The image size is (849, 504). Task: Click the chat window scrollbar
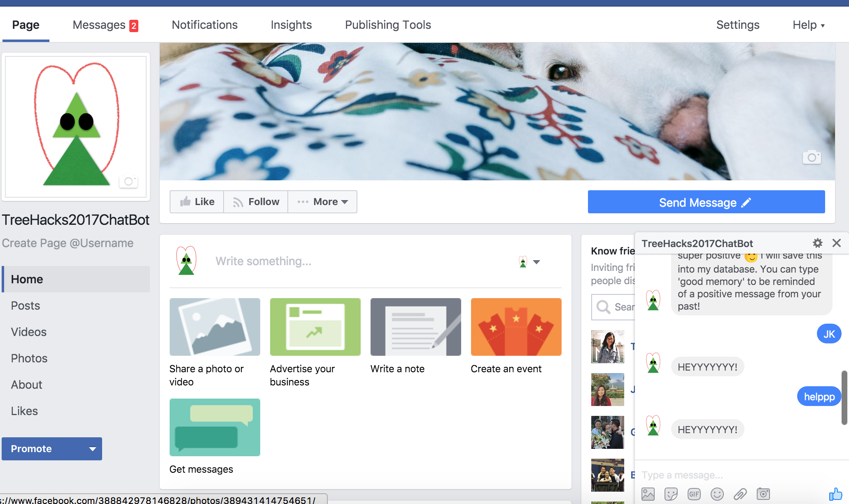coord(844,397)
